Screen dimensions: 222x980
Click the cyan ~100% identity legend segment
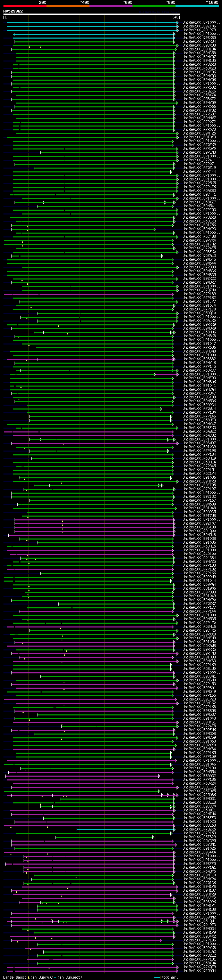[197, 6]
